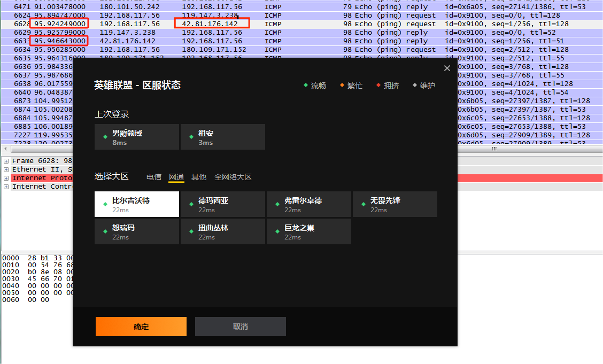The width and height of the screenshot is (603, 364).
Task: Select the 比尔吉沃特 server
Action: point(137,204)
